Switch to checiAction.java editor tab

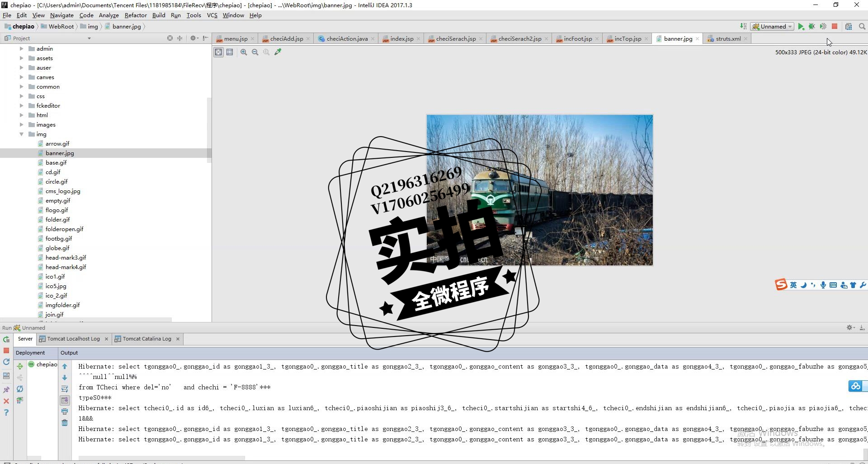pyautogui.click(x=347, y=39)
